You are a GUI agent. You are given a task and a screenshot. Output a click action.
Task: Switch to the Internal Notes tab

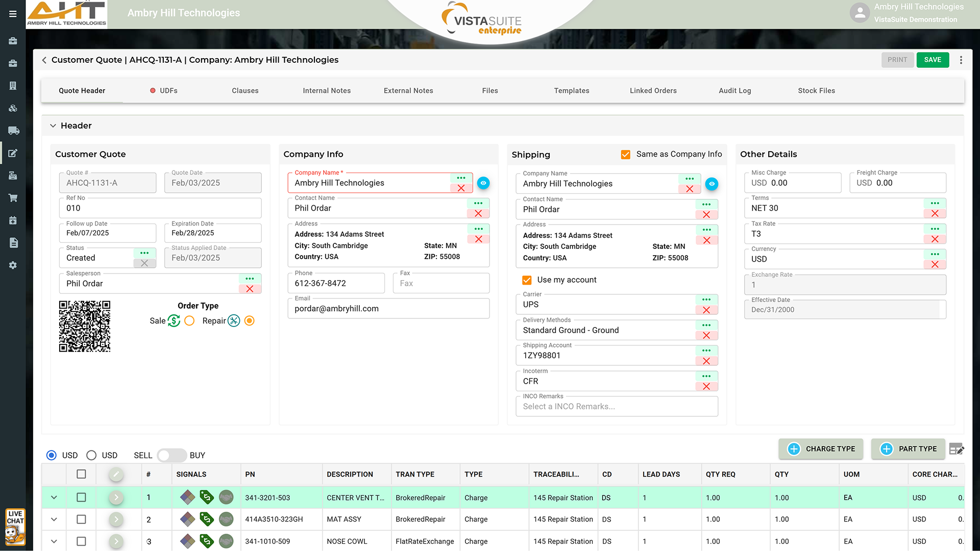[327, 91]
